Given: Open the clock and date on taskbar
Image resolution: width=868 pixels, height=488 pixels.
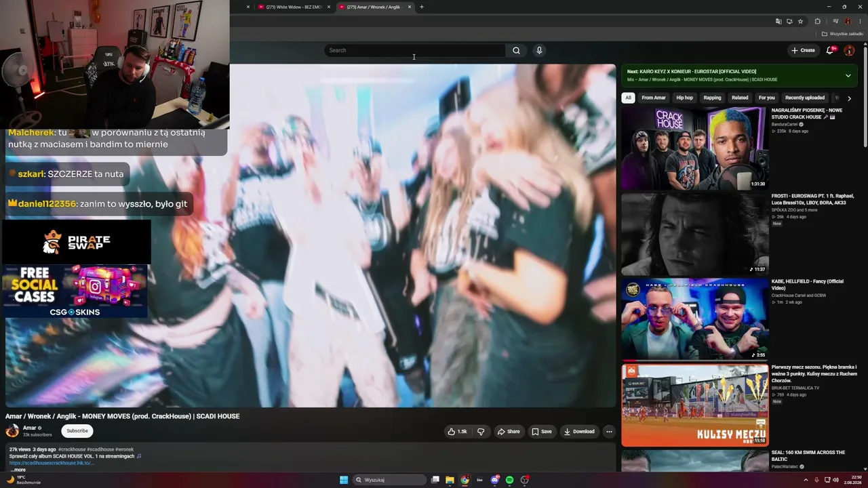Looking at the screenshot, I should point(852,480).
